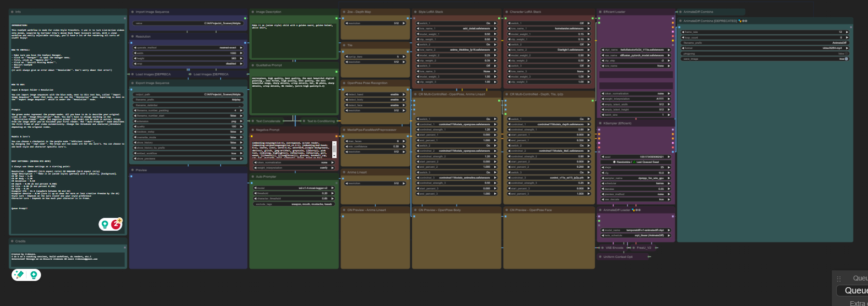The image size is (868, 306).
Task: Collapse the Info node via its title dot
Action: 12,12
